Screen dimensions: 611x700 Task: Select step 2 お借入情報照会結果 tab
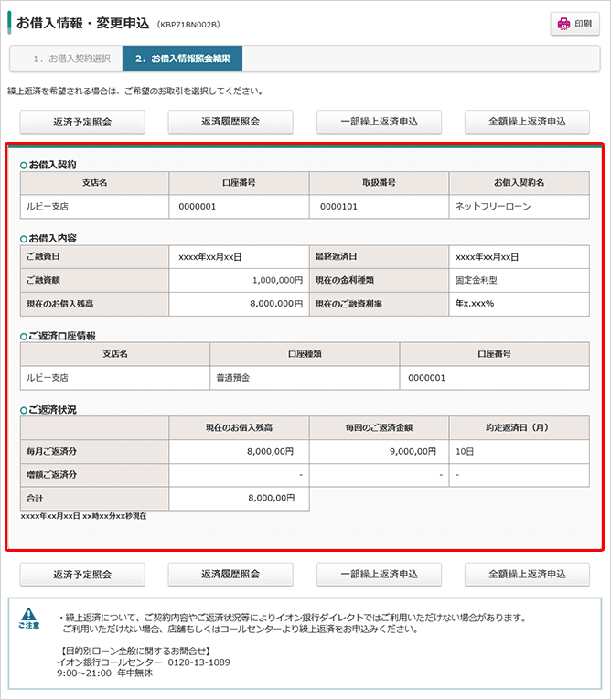(183, 59)
